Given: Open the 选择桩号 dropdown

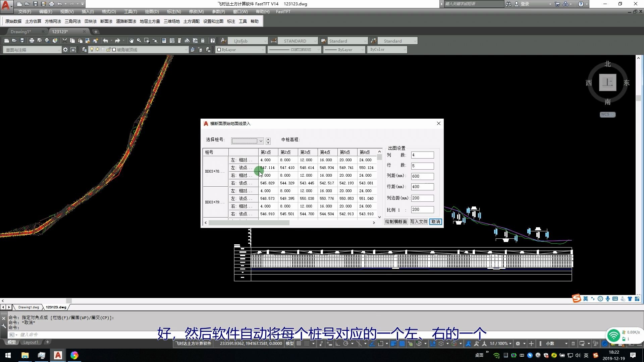Looking at the screenshot, I should 261,141.
